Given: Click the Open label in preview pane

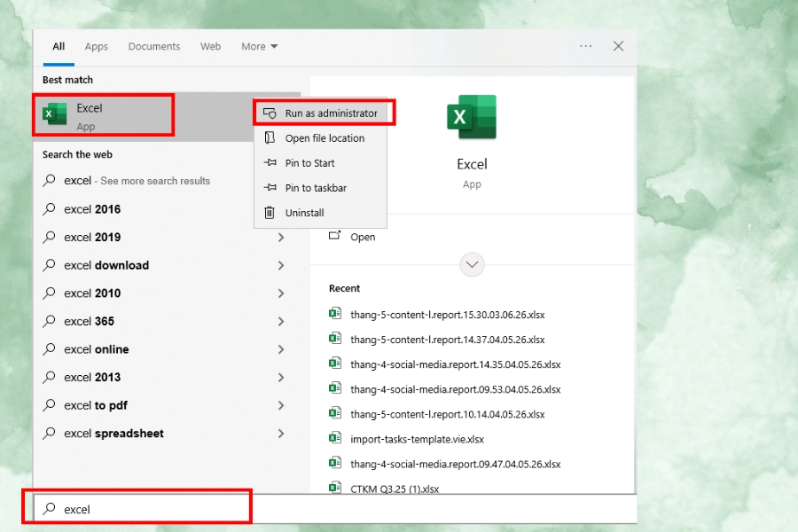Looking at the screenshot, I should [363, 237].
